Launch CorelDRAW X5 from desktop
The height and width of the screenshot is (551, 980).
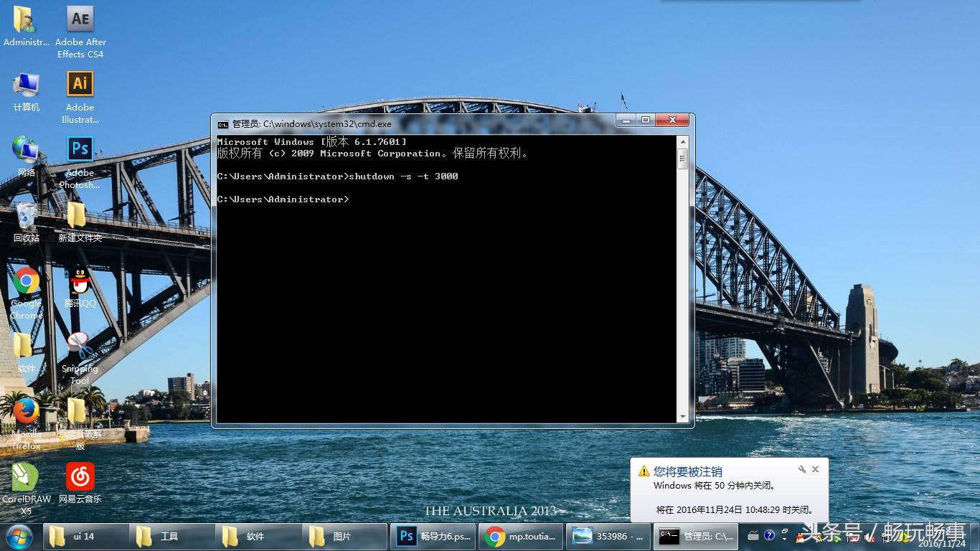26,477
